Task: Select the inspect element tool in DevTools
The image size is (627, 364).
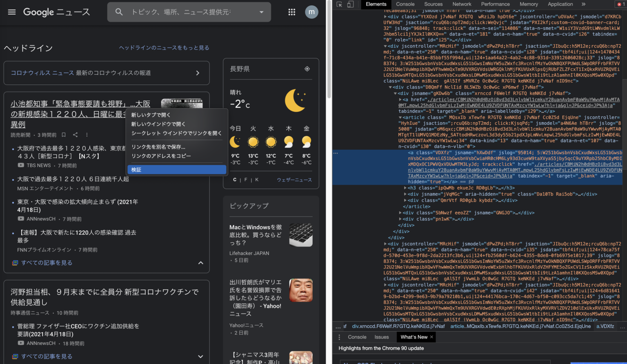Action: [x=339, y=4]
